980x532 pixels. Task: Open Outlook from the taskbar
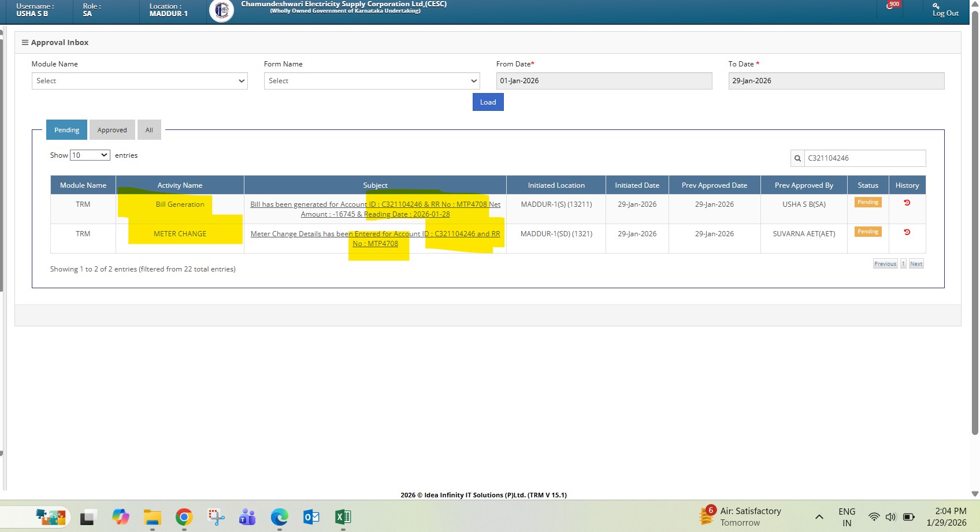[x=311, y=517]
